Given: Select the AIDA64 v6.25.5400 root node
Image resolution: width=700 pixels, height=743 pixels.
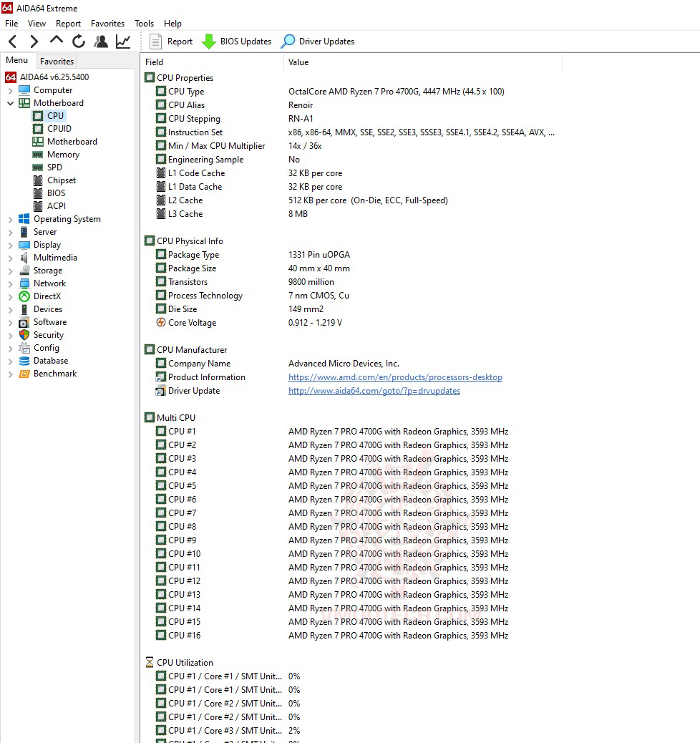Looking at the screenshot, I should (x=47, y=77).
